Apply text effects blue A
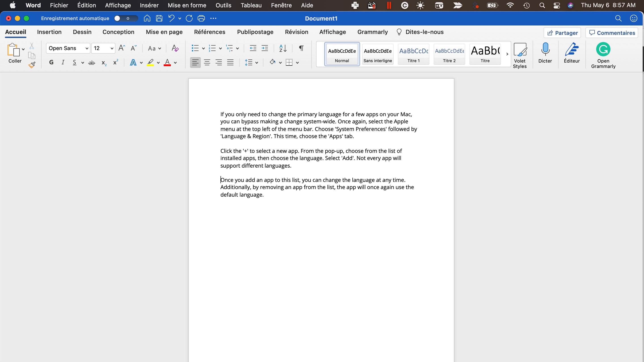 (x=133, y=63)
